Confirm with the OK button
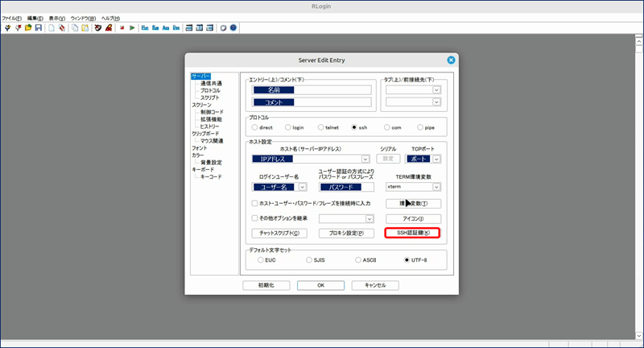 click(320, 285)
